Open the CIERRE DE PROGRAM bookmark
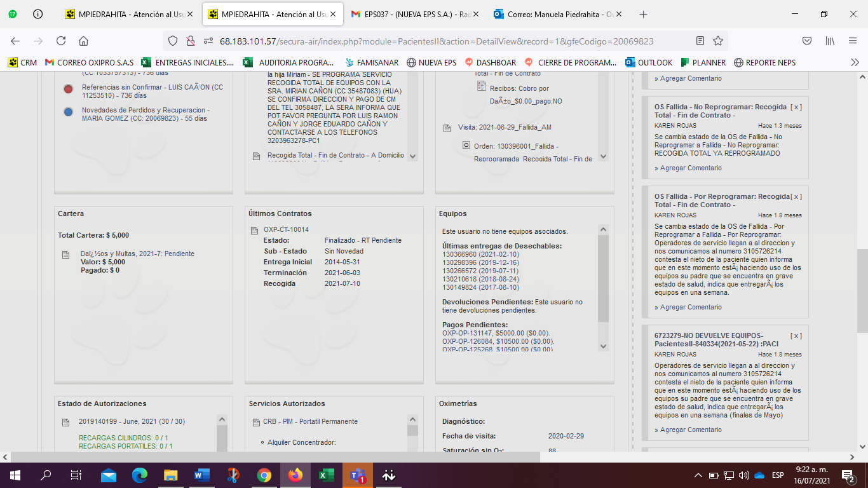 (x=571, y=62)
